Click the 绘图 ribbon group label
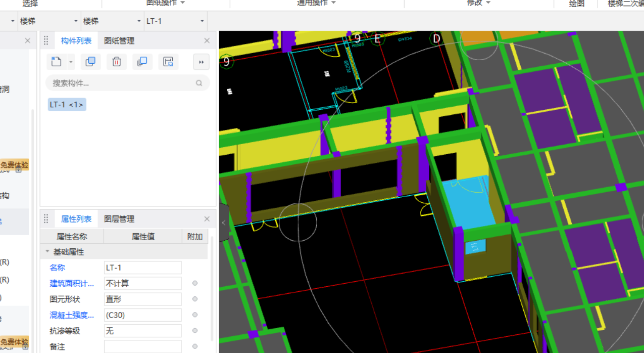Image resolution: width=644 pixels, height=353 pixels. [x=576, y=3]
